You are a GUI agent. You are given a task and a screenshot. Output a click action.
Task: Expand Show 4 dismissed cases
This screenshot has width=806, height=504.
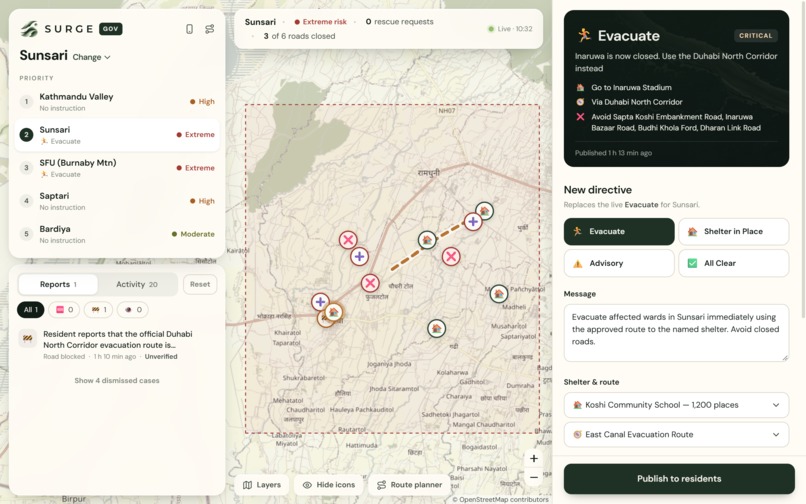click(117, 381)
